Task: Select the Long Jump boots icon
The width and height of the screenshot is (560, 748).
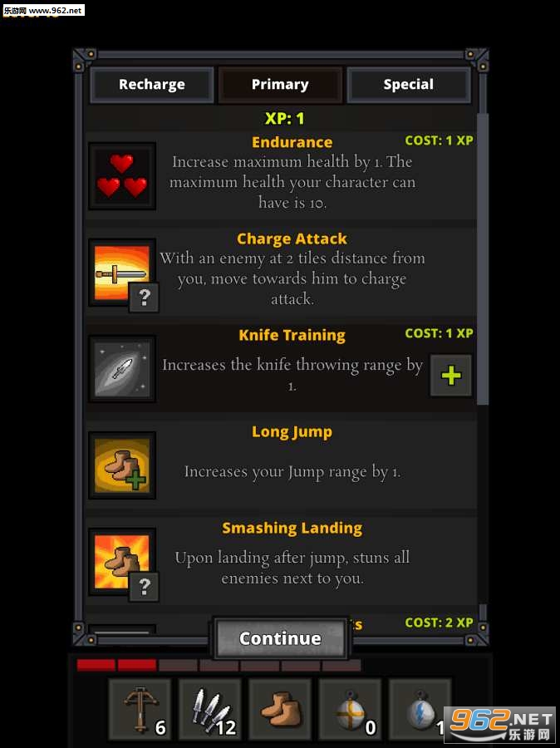Action: pyautogui.click(x=122, y=465)
